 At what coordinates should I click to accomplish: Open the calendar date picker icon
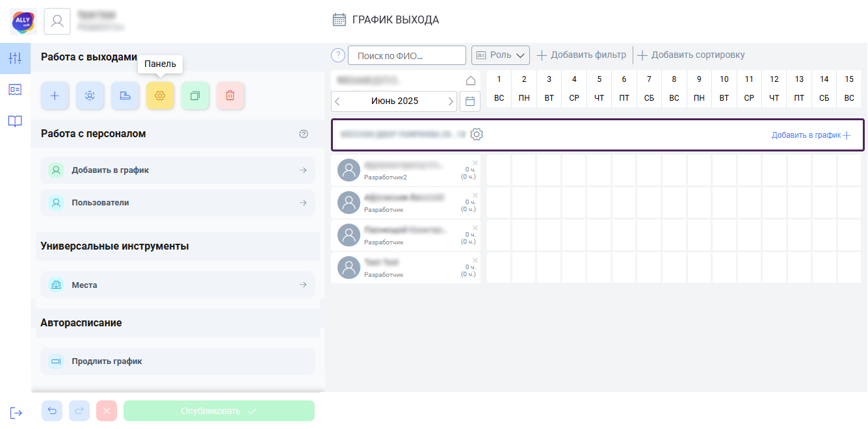[470, 101]
